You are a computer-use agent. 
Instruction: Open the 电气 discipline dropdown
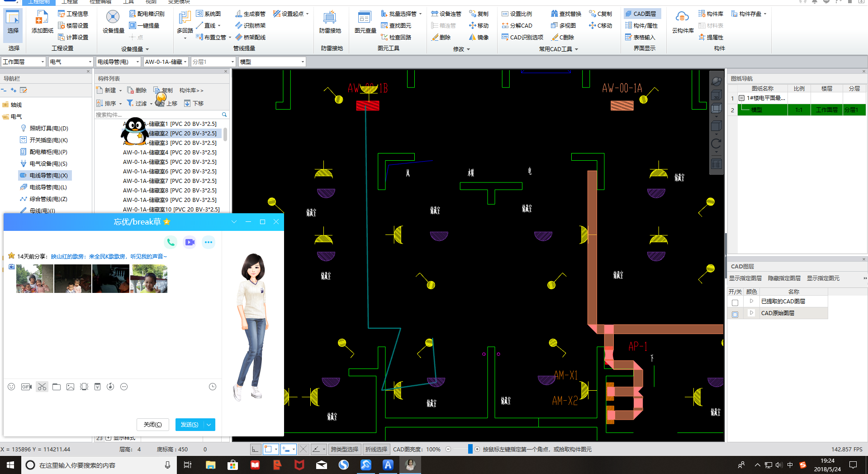pos(71,62)
